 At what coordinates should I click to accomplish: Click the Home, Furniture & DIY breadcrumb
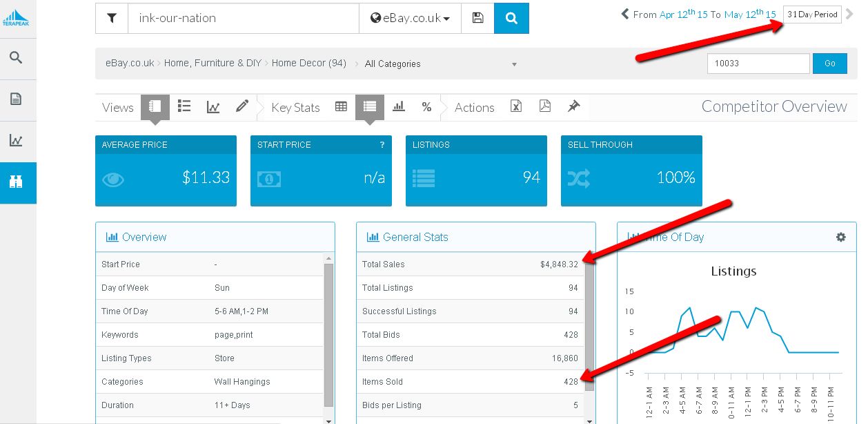pos(213,63)
